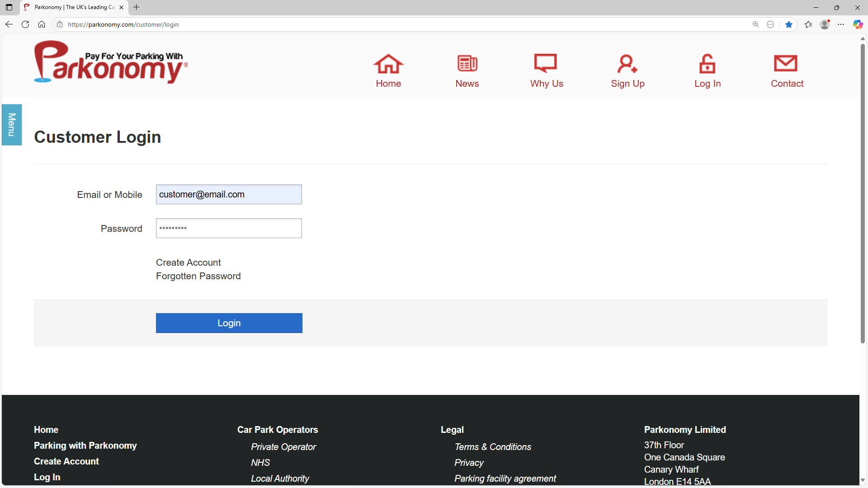
Task: Click the 37th Floor address line
Action: pos(664,445)
